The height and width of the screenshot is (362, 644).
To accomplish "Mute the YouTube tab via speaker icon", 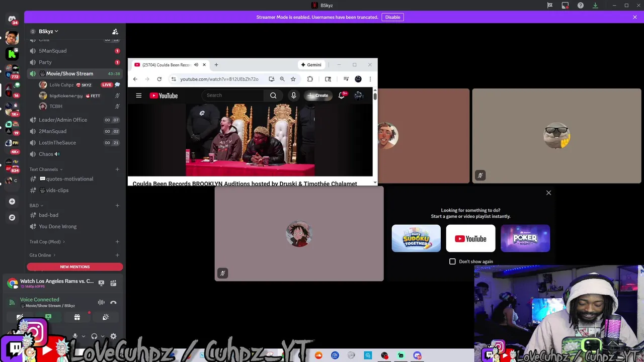I will (x=196, y=65).
